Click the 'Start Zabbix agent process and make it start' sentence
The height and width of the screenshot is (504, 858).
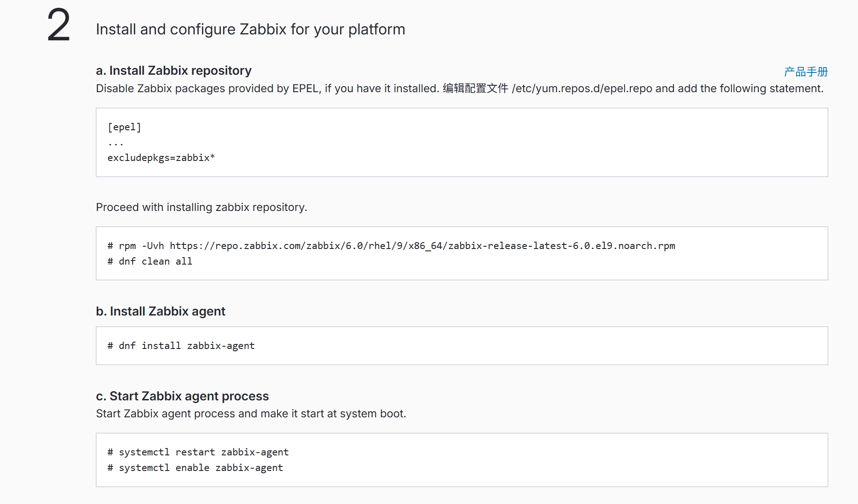tap(251, 414)
